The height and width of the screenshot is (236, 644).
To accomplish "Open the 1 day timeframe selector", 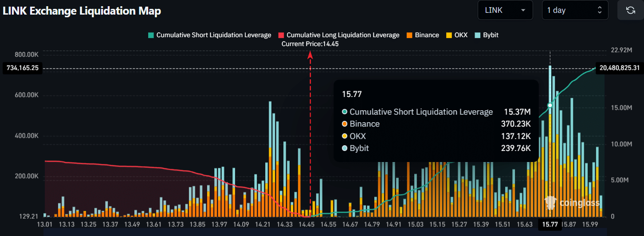I will pos(575,10).
